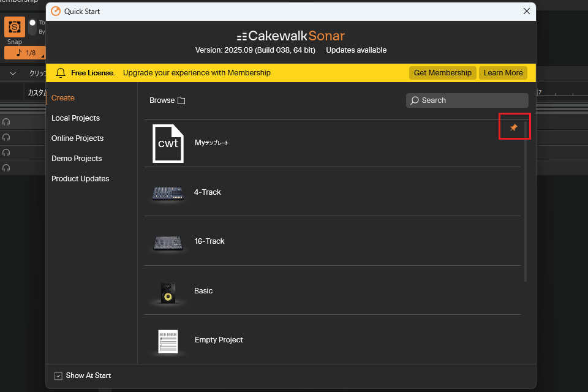Choose the Basic speaker template icon
This screenshot has height=392, width=588.
click(168, 292)
